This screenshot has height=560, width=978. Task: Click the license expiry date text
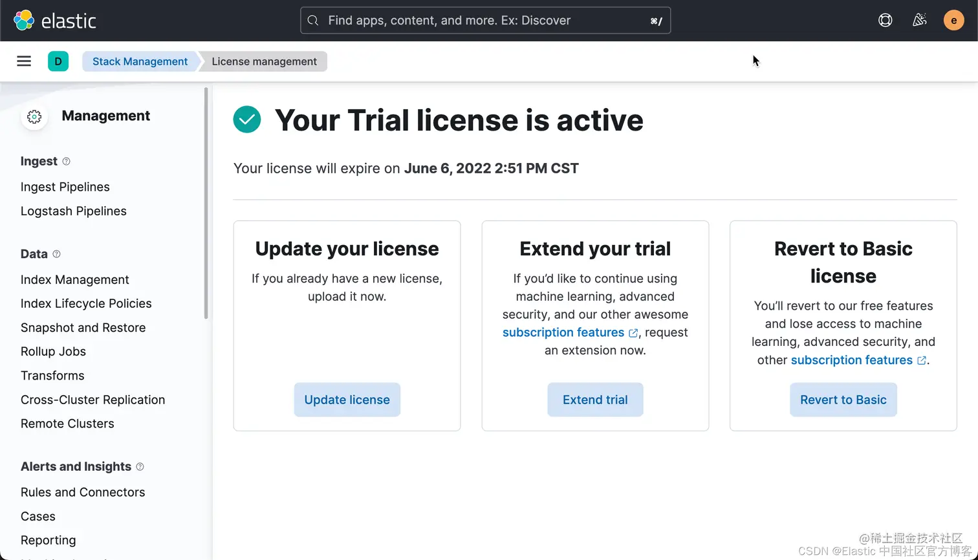click(492, 169)
